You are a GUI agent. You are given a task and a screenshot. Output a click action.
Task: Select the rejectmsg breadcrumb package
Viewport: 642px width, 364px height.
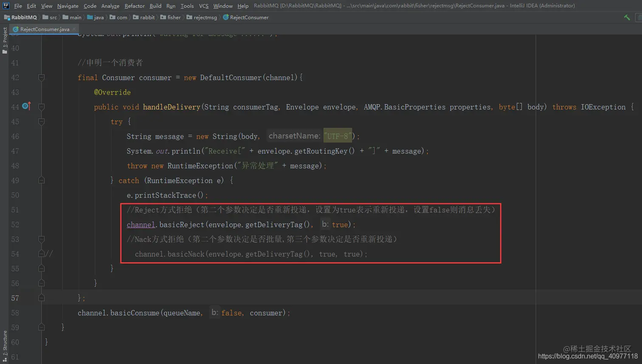(x=202, y=17)
